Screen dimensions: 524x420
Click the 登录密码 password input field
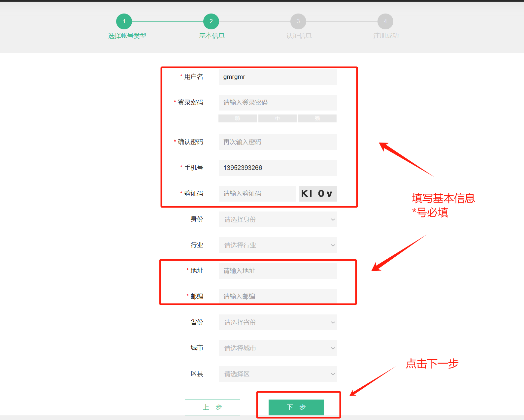pos(278,103)
